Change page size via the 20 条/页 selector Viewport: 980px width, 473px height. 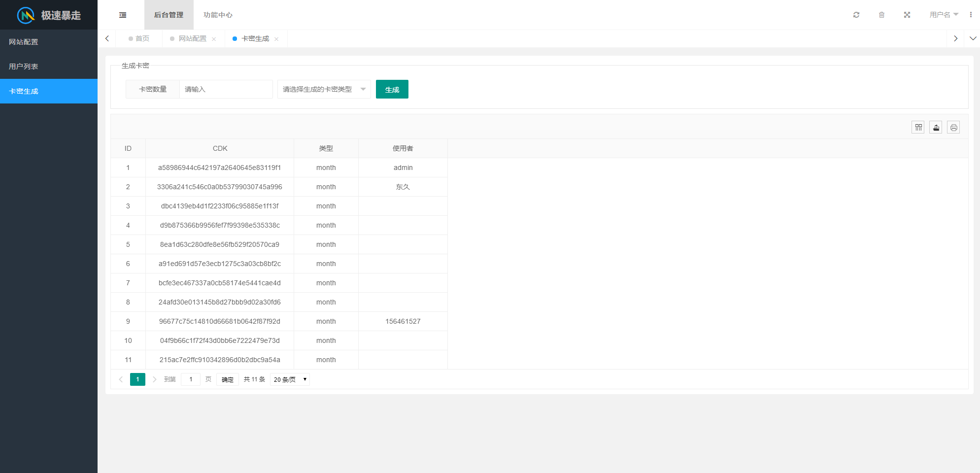(290, 379)
